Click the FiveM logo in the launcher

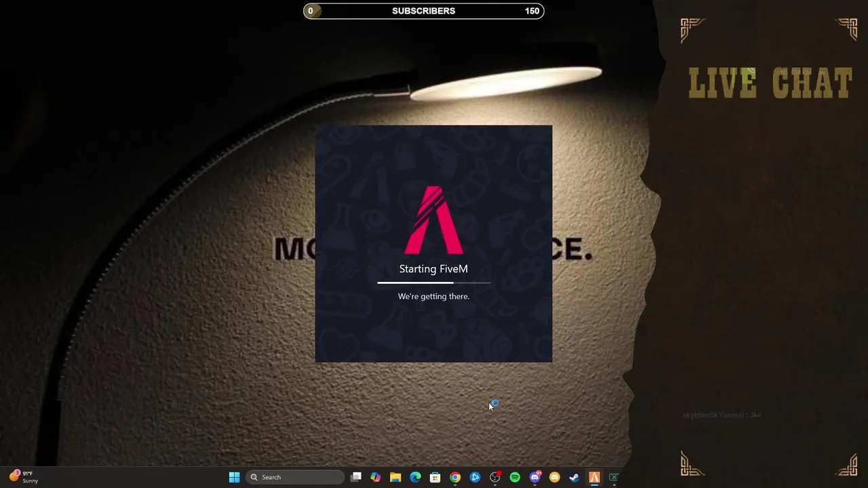[x=434, y=220]
